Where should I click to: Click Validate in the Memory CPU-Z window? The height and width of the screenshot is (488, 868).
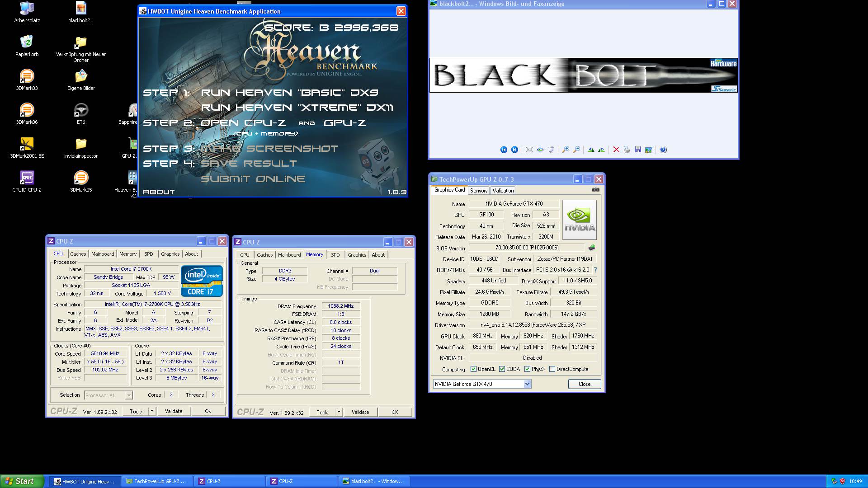point(360,412)
